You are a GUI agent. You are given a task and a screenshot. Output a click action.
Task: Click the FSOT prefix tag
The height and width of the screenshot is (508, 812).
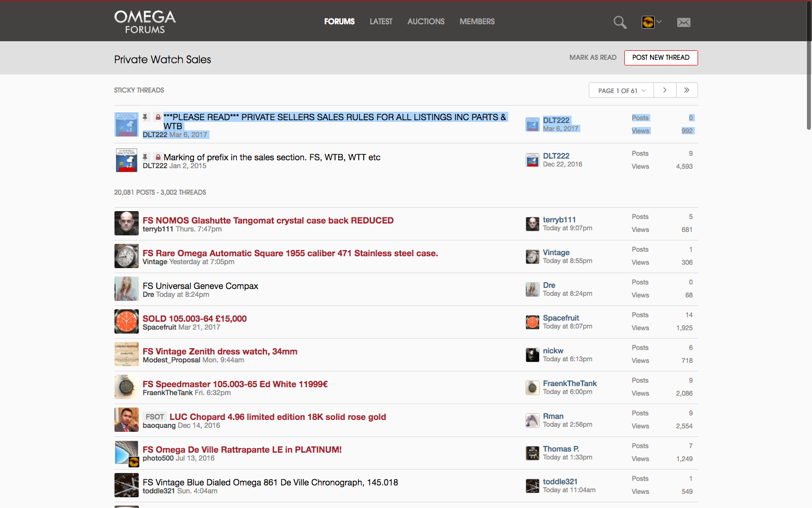(x=155, y=417)
